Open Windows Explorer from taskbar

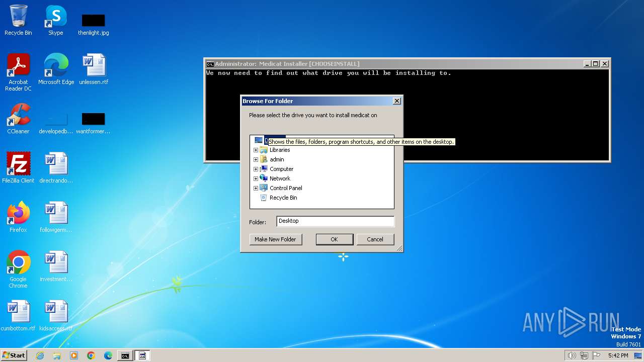point(57,355)
